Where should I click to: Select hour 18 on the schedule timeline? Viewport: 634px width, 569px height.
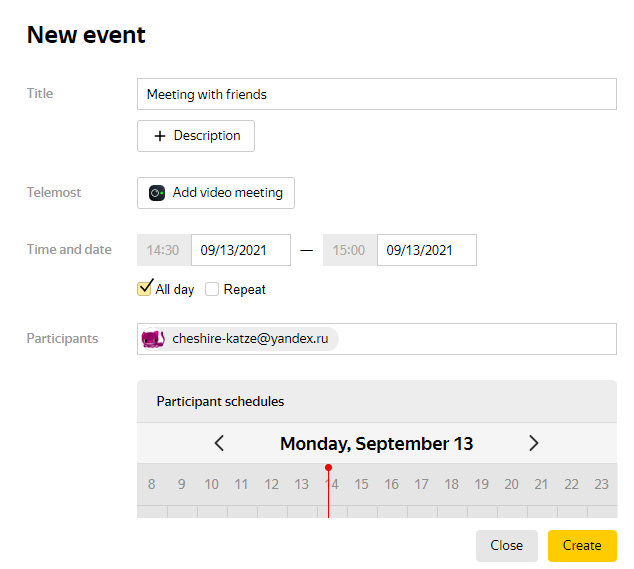point(451,484)
